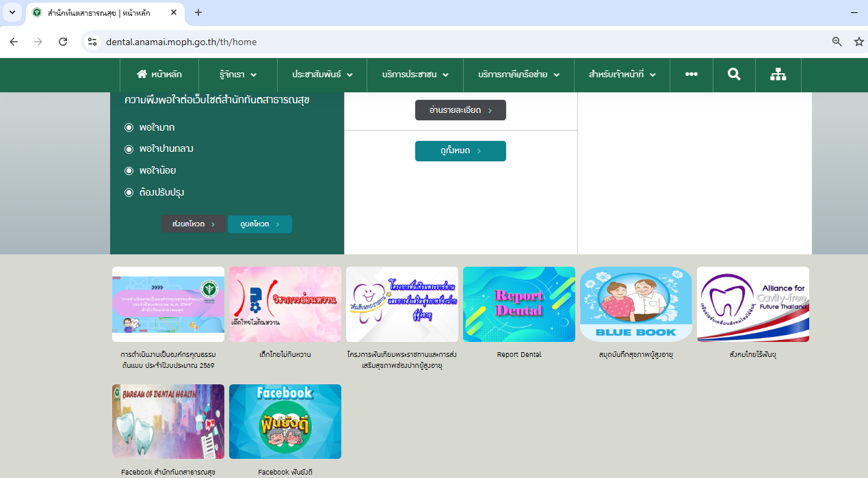View site information icon in address bar
This screenshot has height=478, width=868.
92,42
